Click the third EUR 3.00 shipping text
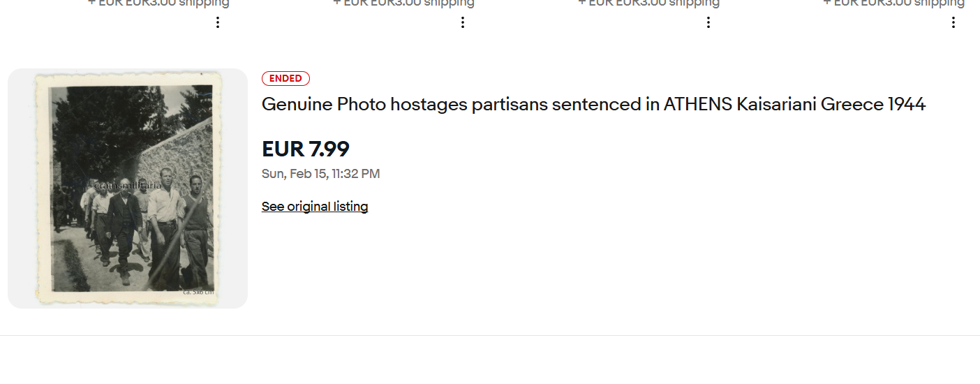Image resolution: width=980 pixels, height=384 pixels. (648, 3)
